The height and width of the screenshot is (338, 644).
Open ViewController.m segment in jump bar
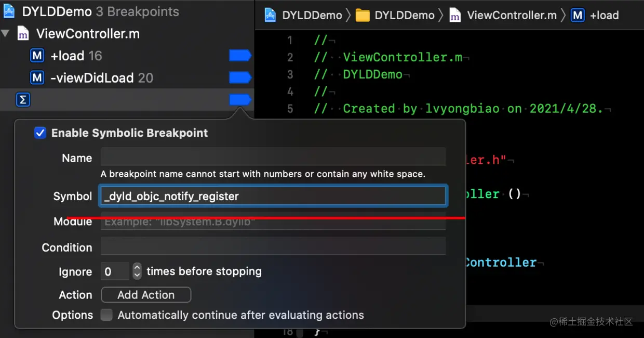(x=512, y=15)
